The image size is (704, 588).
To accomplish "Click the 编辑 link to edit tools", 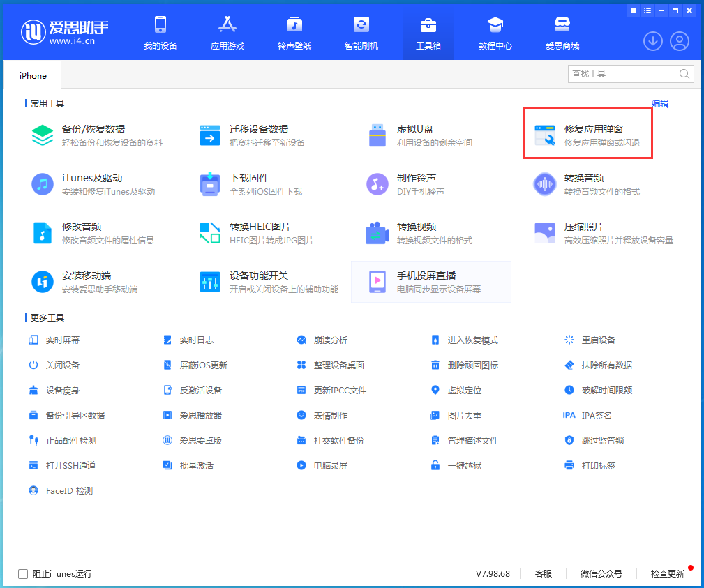I will (x=659, y=103).
